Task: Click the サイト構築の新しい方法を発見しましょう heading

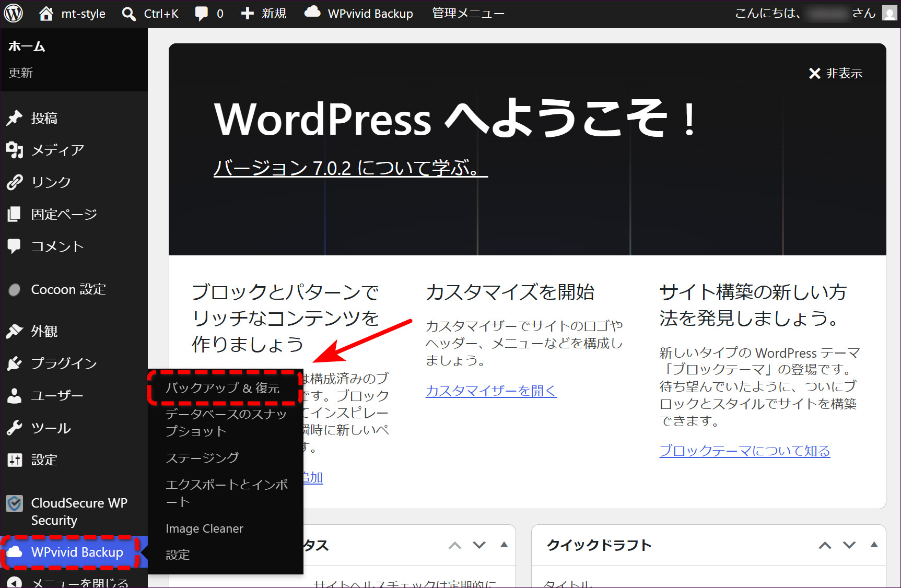Action: pos(753,305)
